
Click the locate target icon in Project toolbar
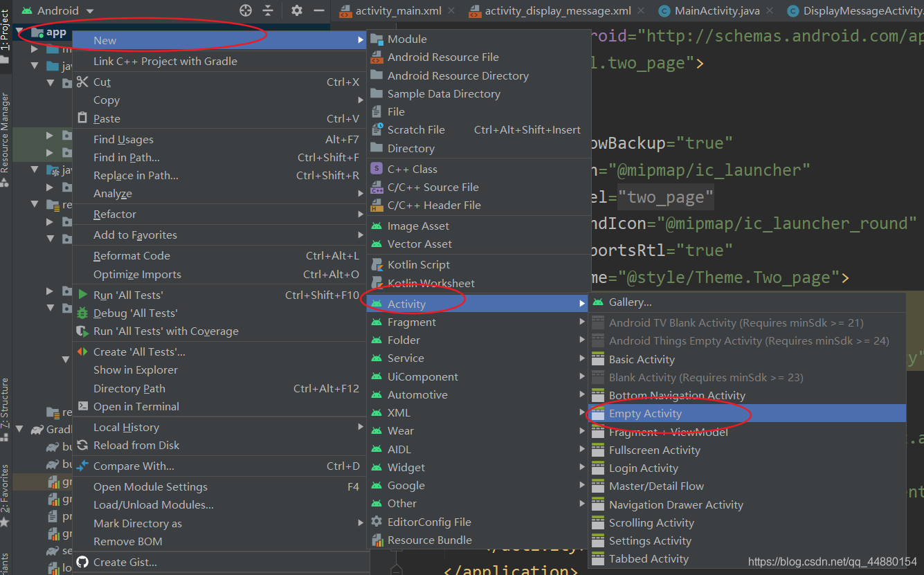(246, 10)
